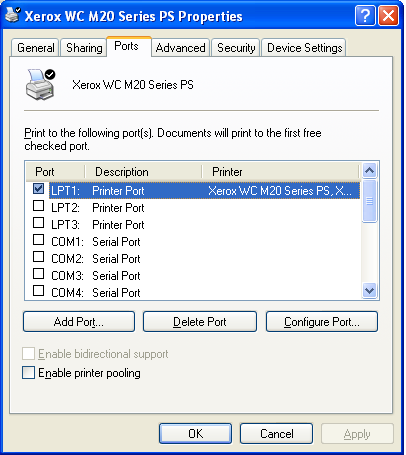
Task: Click the Configure Port button
Action: click(x=322, y=322)
